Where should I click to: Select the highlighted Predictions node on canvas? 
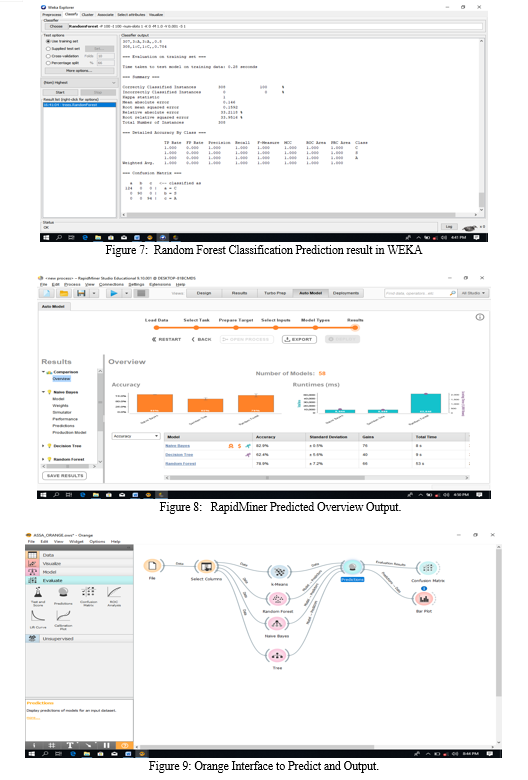(x=352, y=568)
